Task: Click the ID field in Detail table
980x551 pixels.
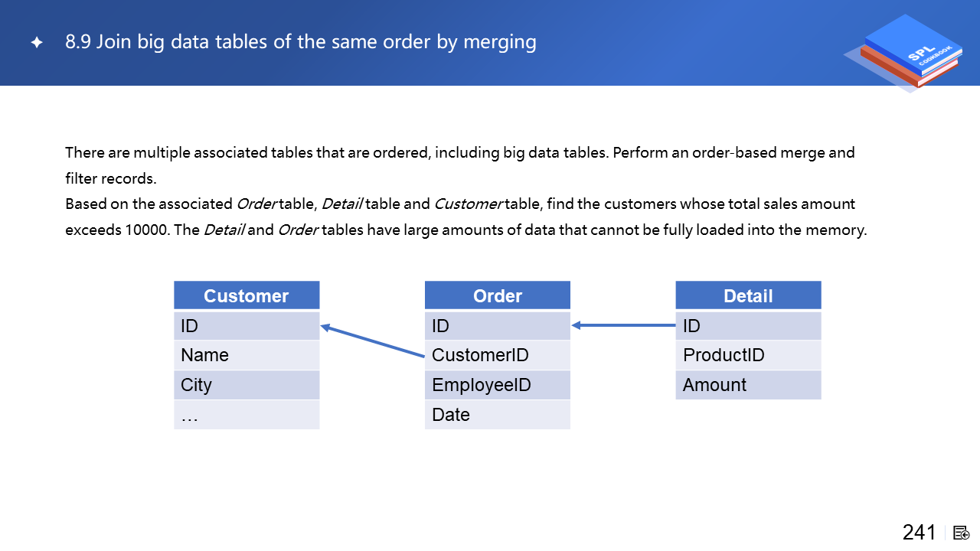Action: point(748,326)
